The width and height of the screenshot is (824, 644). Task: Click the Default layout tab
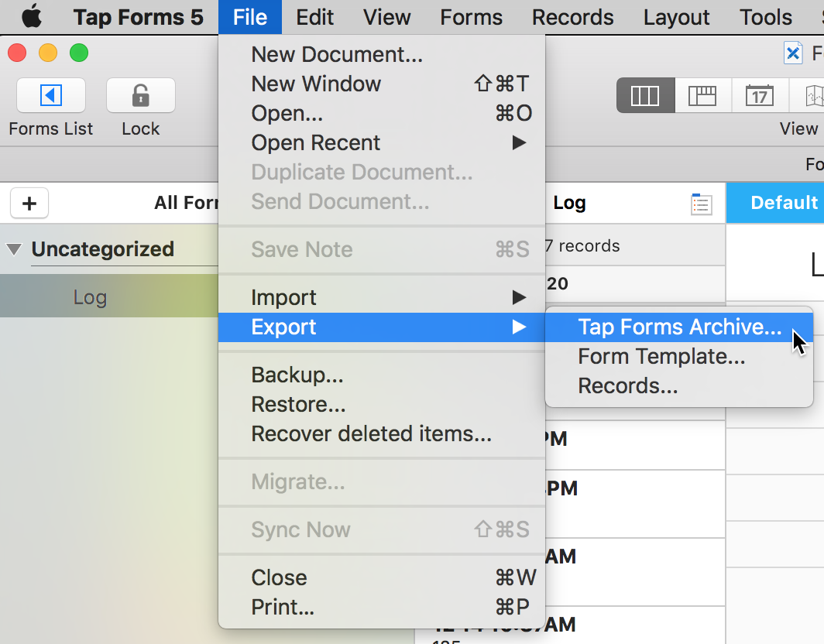click(776, 203)
